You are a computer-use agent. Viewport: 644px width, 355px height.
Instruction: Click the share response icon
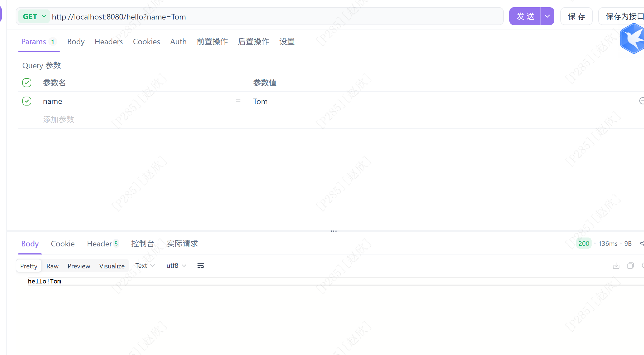point(641,244)
